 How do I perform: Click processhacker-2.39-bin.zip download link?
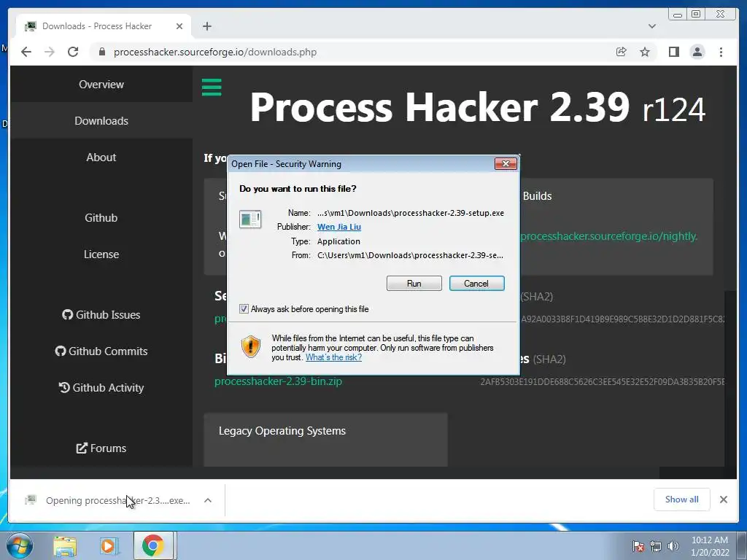click(x=278, y=381)
